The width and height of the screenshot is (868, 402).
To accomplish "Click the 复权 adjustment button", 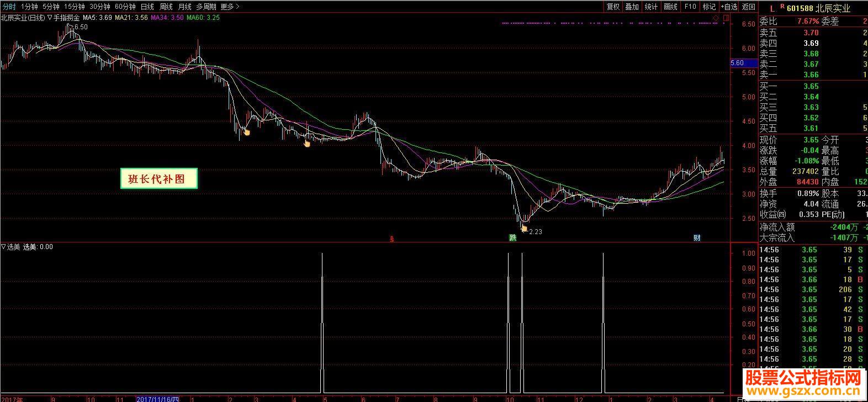I will [613, 7].
